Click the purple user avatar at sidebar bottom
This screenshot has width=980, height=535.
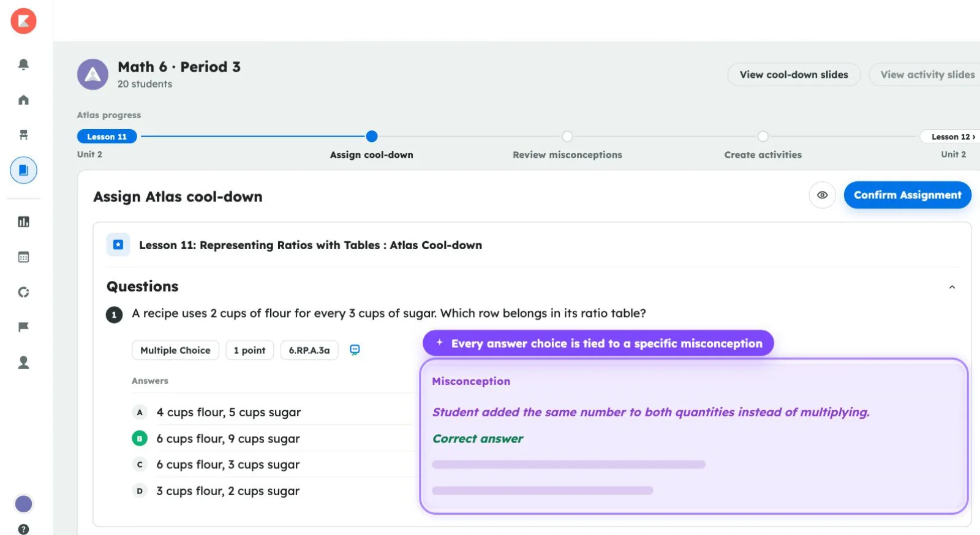click(x=23, y=504)
